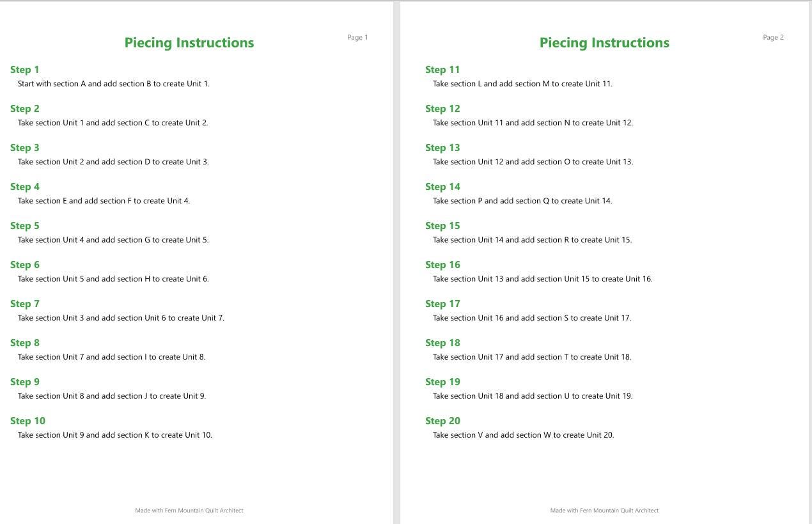The image size is (812, 524).
Task: Click the left page Piecing Instructions title
Action: (x=189, y=43)
